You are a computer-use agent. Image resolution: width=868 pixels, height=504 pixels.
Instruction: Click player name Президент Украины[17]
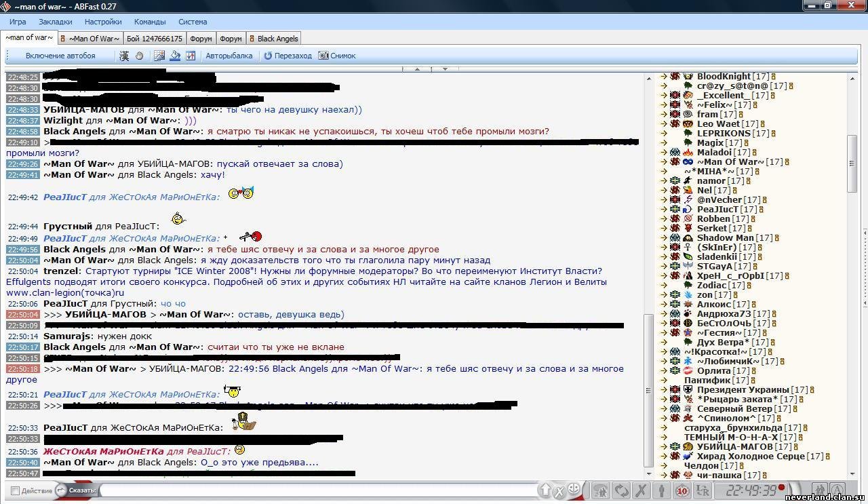tap(753, 390)
